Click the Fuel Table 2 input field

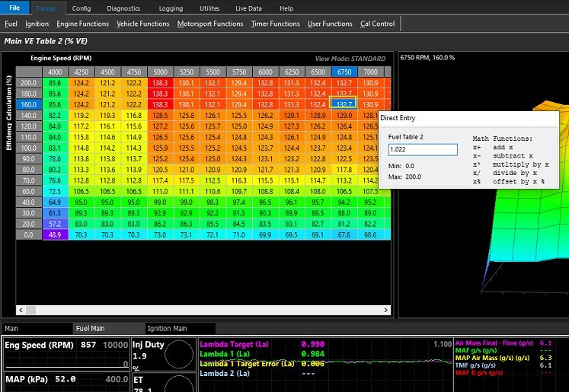422,150
